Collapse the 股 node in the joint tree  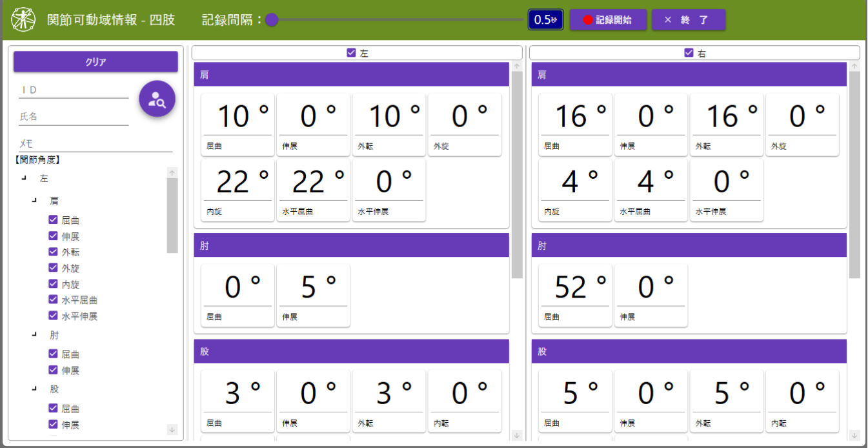point(34,389)
